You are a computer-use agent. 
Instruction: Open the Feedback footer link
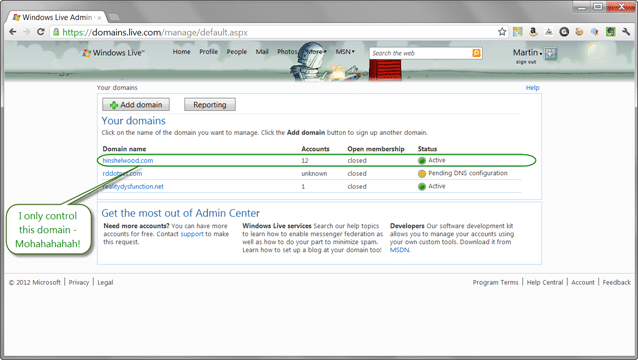(616, 282)
